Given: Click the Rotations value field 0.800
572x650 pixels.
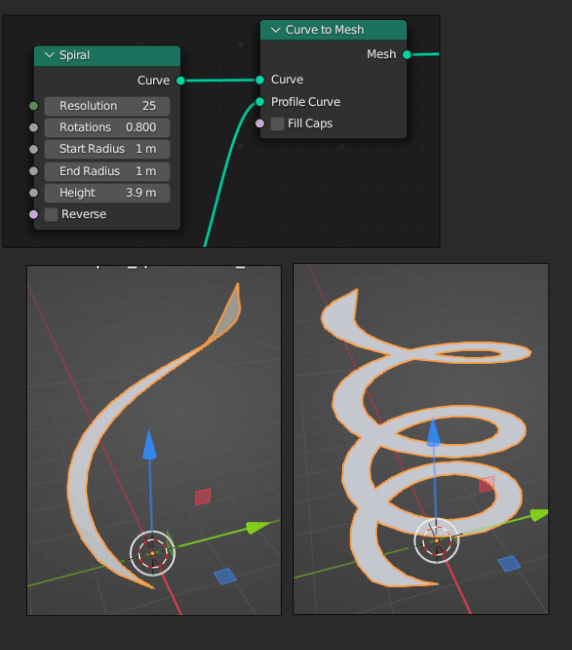Looking at the screenshot, I should pyautogui.click(x=107, y=127).
